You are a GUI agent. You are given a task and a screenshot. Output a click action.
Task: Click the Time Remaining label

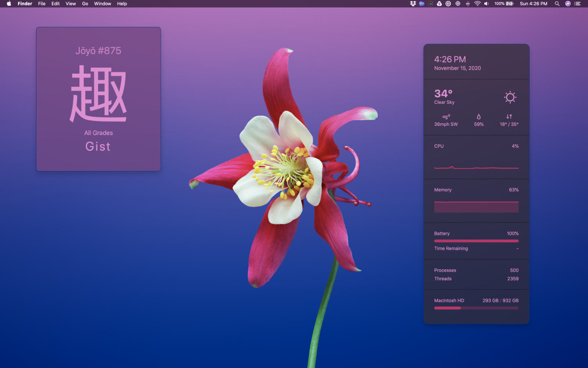[451, 248]
